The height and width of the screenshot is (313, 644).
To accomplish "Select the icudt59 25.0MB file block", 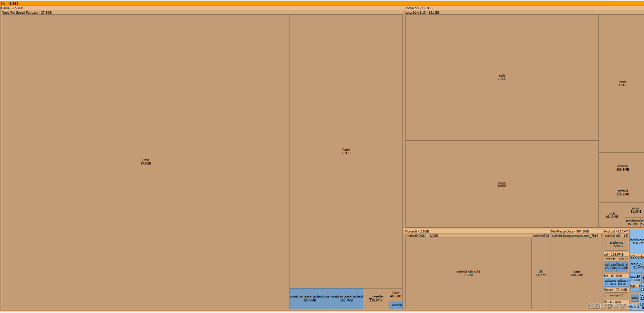I will pos(635,278).
